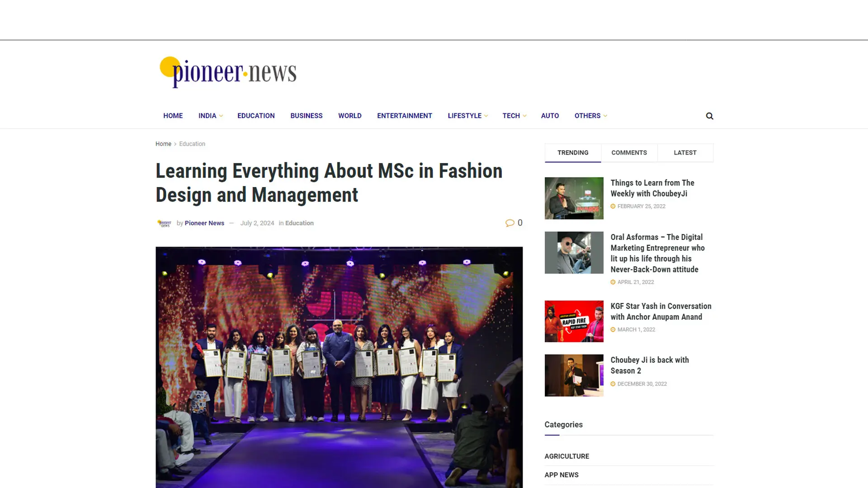The width and height of the screenshot is (868, 488).
Task: Open the LIFESTYLE dropdown
Action: click(467, 116)
